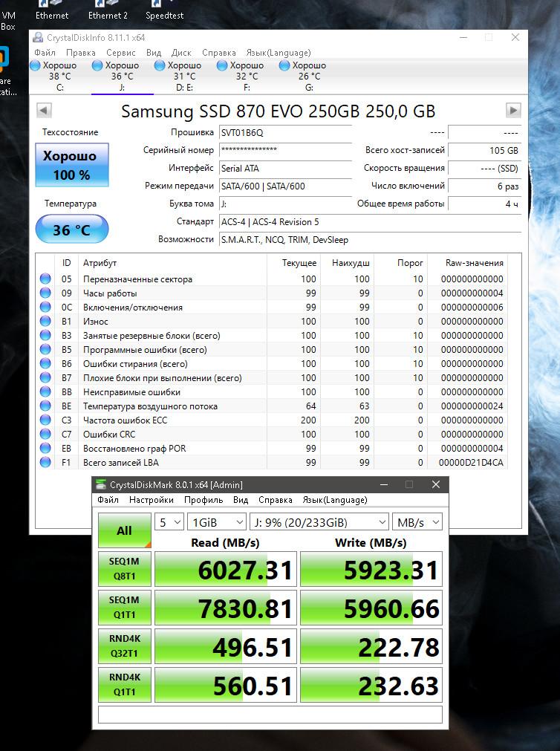560x751 pixels.
Task: Open Ethernet 2 desktop shortcut
Action: [108, 10]
